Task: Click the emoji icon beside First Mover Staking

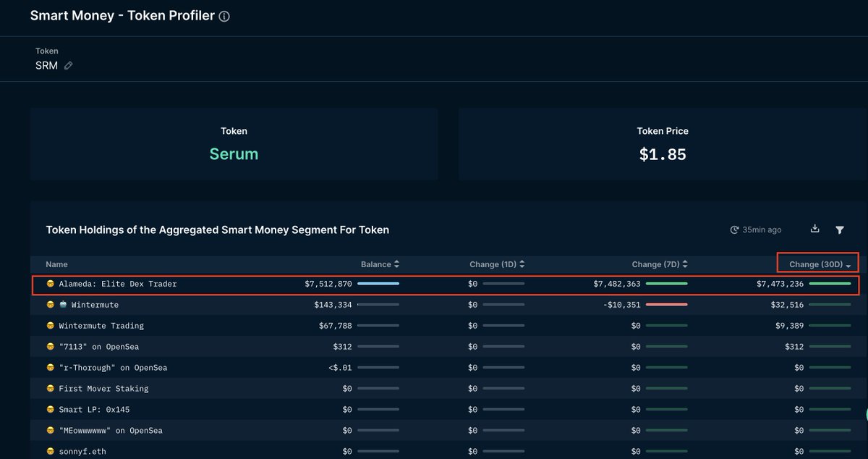Action: [x=51, y=389]
